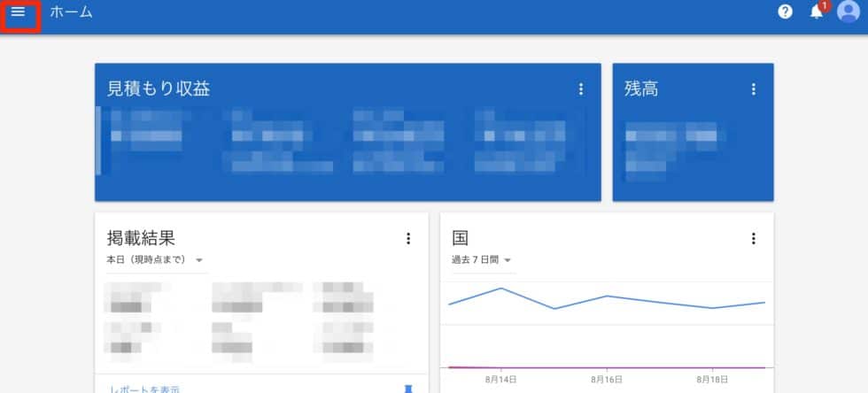The width and height of the screenshot is (868, 393).
Task: Click the 見積もり収益 card heading
Action: tap(159, 89)
